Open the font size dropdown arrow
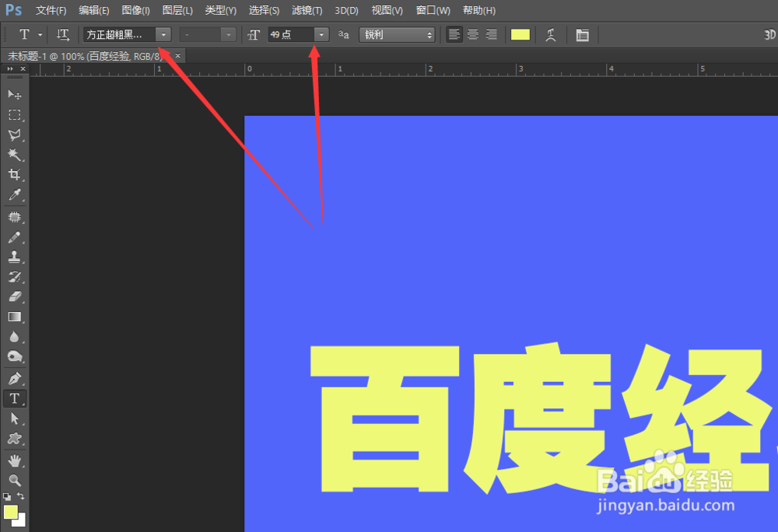 point(321,35)
